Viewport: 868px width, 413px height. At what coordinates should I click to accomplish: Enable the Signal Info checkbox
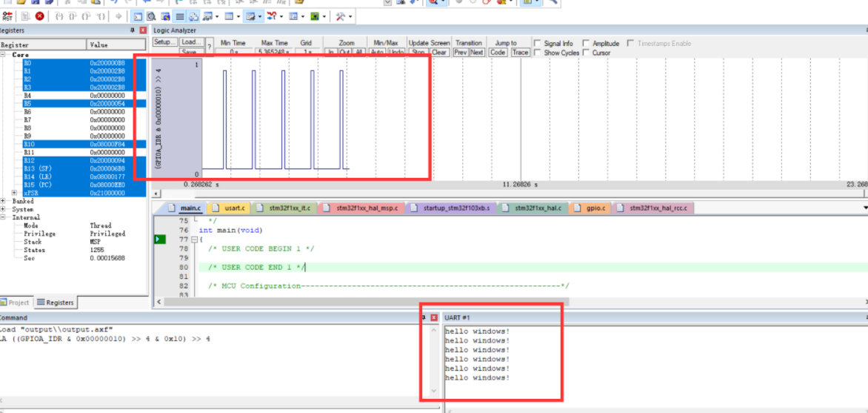(x=537, y=43)
